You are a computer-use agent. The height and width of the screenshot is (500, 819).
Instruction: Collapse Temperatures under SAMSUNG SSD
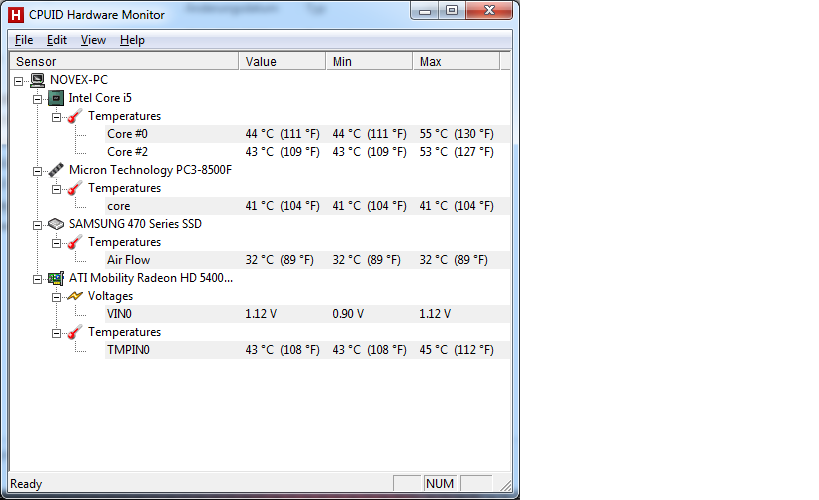[x=56, y=243]
